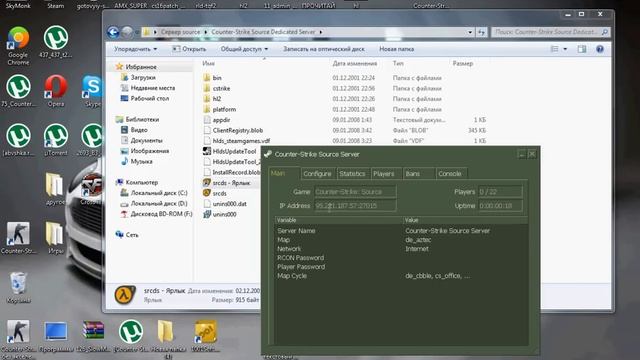640x360 pixels.
Task: Open the Программы desktop shortcut
Action: coord(56,336)
